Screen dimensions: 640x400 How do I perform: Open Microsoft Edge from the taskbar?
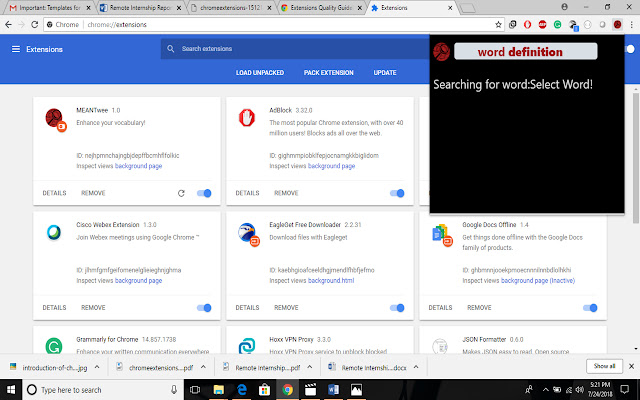coord(242,390)
